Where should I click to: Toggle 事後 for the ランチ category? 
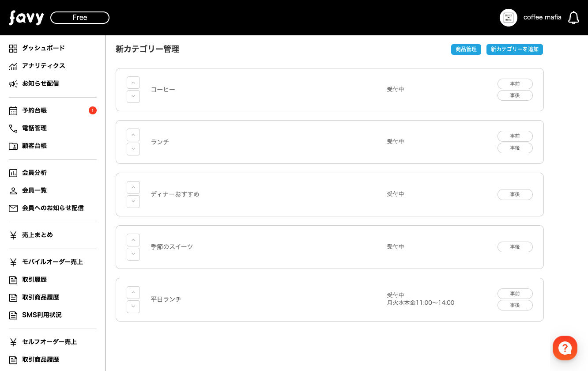point(515,148)
